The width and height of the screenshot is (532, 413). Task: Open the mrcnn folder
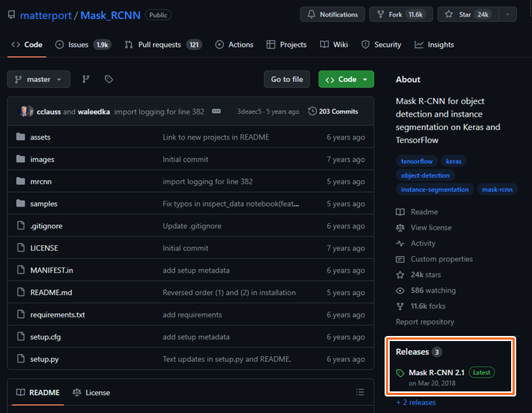tap(41, 182)
